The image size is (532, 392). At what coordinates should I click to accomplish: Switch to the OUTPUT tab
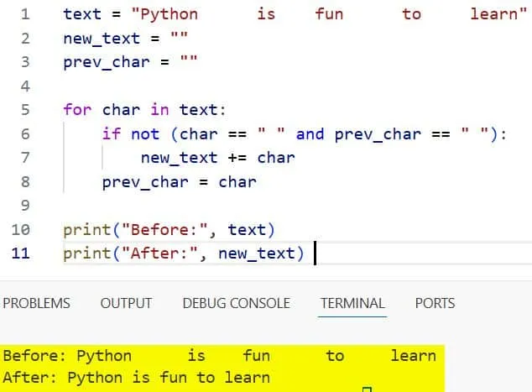point(126,303)
